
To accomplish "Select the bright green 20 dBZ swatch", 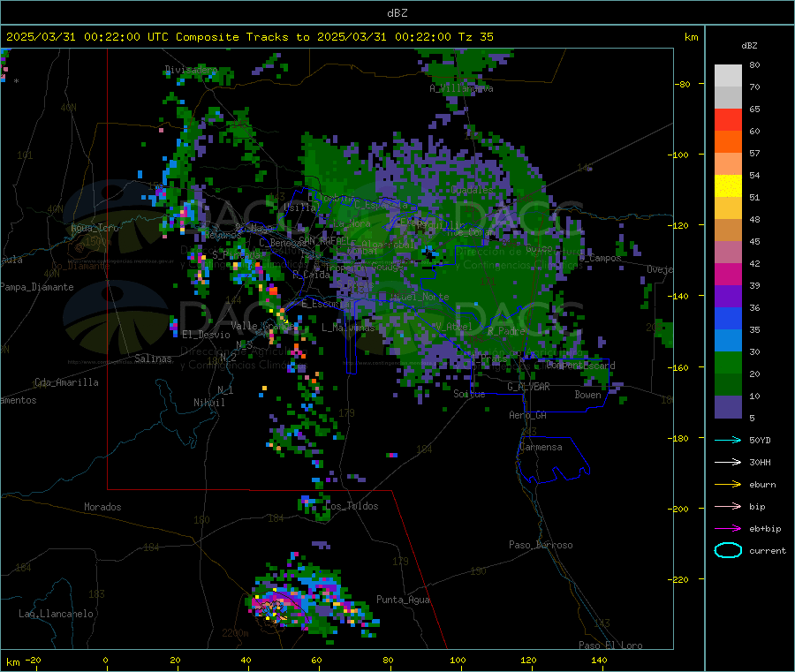I will point(728,362).
